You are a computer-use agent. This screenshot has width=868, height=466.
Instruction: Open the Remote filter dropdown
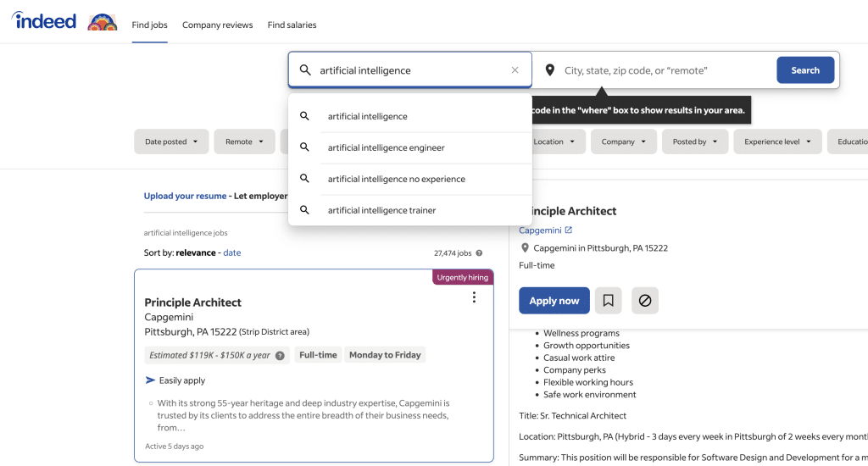(x=244, y=141)
